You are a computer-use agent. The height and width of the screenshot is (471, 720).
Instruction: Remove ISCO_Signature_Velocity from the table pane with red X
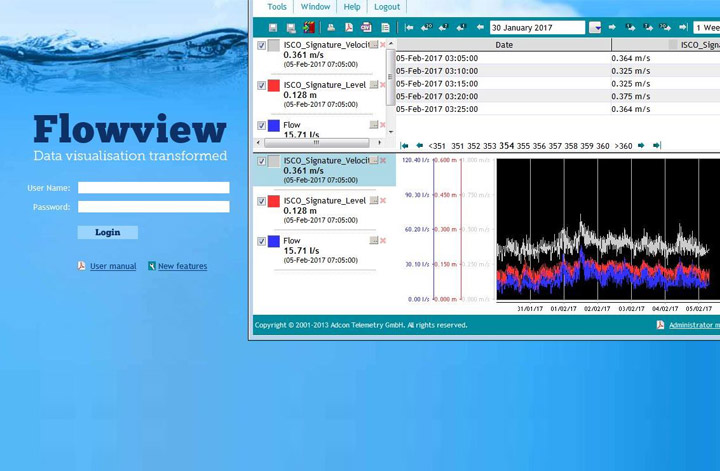pos(382,45)
